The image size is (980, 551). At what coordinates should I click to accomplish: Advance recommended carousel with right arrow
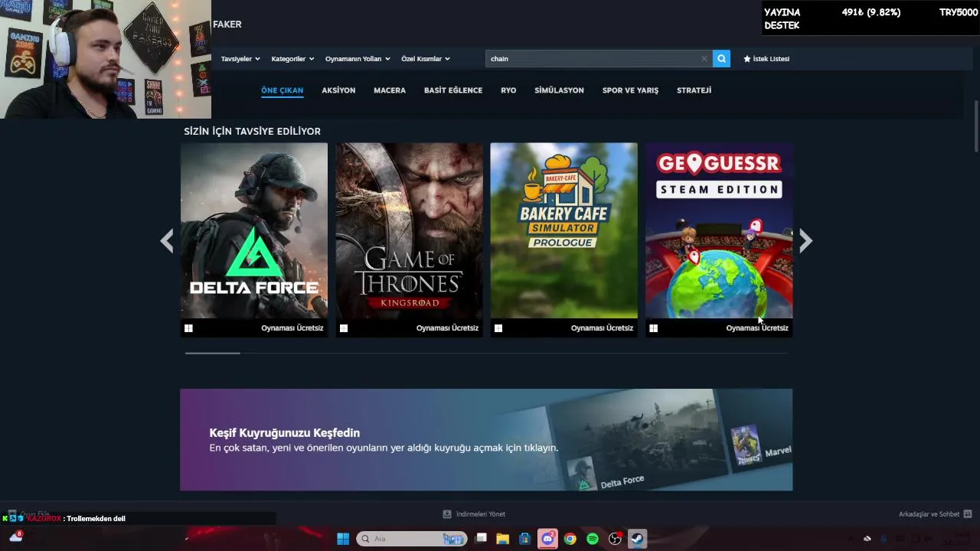(805, 241)
